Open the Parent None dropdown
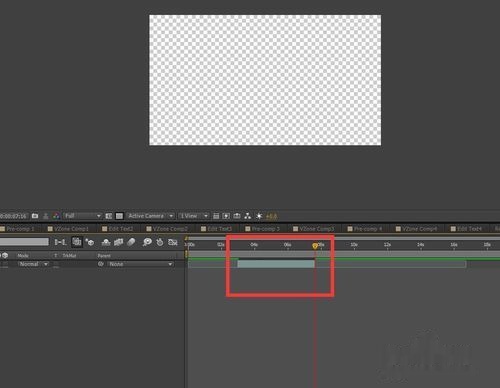The width and height of the screenshot is (500, 388). (x=140, y=264)
